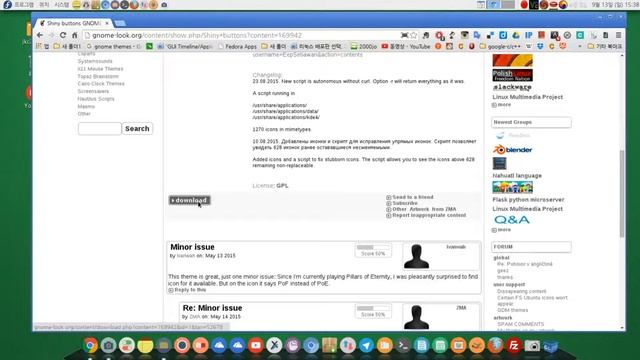
Task: Open the Cairo Clock Themes category
Action: pyautogui.click(x=101, y=84)
